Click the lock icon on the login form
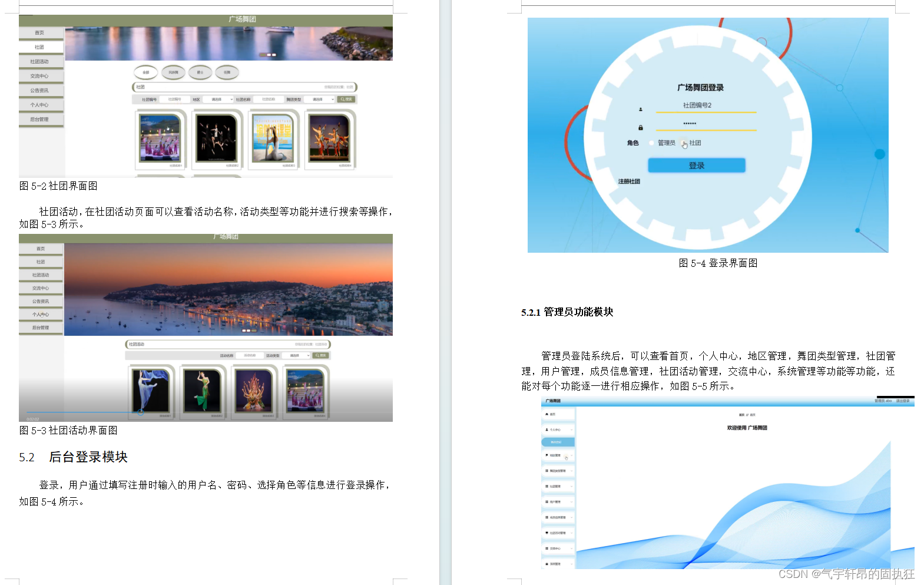The width and height of the screenshot is (924, 585). coord(641,127)
